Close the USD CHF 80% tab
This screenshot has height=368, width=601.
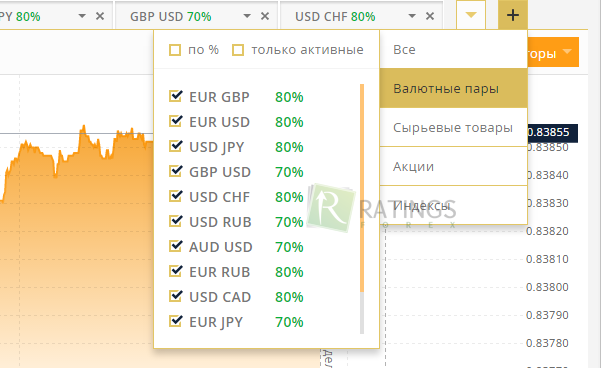[430, 16]
